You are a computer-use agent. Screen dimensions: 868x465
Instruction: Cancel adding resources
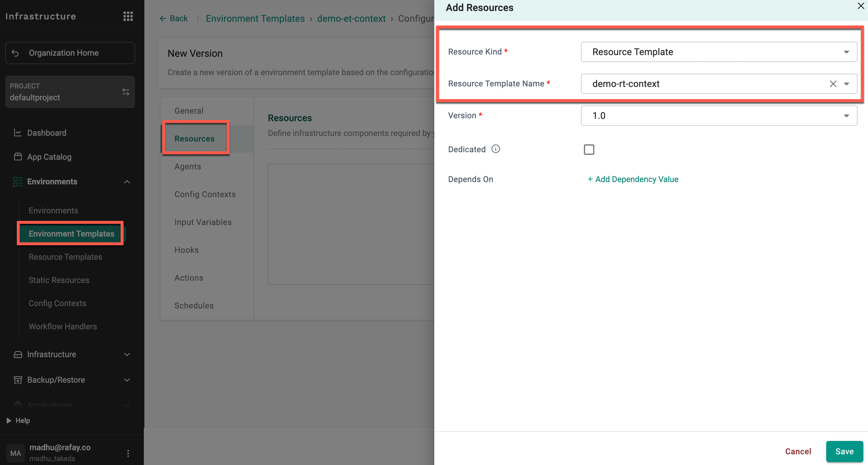point(798,451)
